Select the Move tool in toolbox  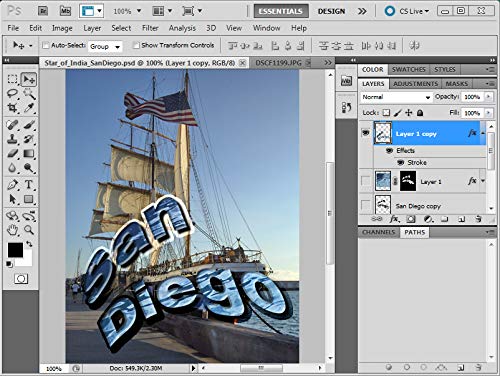coord(29,79)
